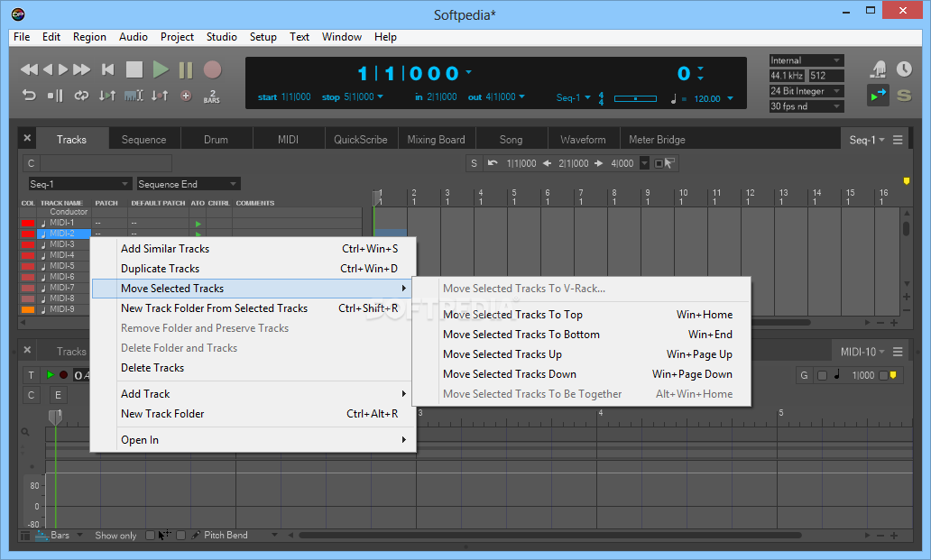Click the stop-pause wait icon
Viewport: 931px width, 560px height.
pyautogui.click(x=55, y=96)
